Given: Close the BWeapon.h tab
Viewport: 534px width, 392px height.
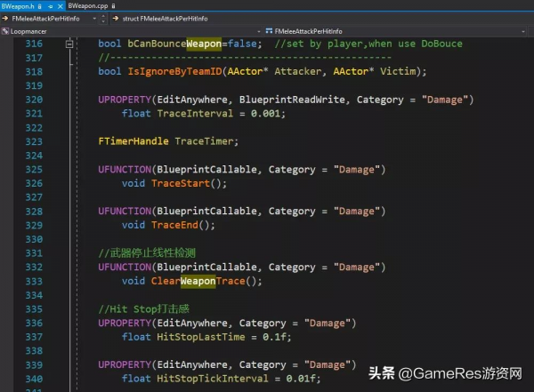Looking at the screenshot, I should [61, 6].
